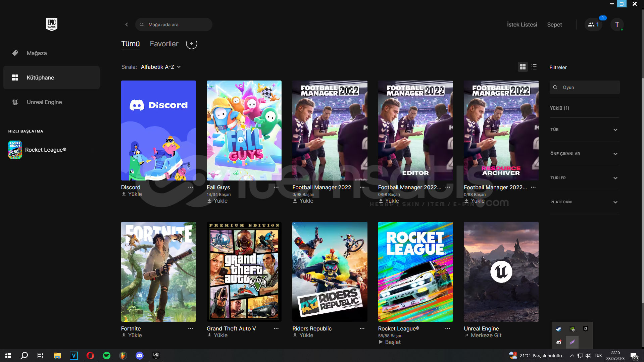Expand the TÜRLER filter
The width and height of the screenshot is (644, 362).
584,178
